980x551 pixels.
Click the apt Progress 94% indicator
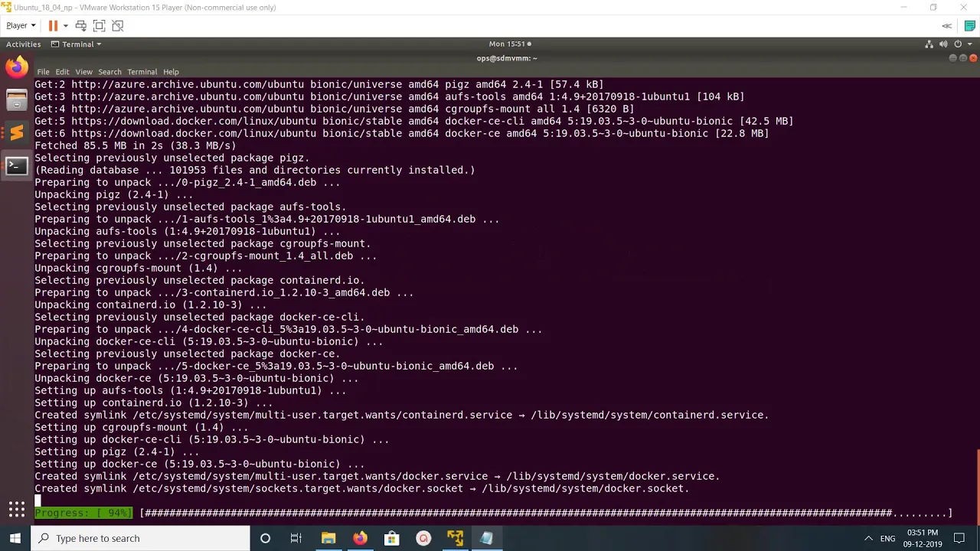[83, 513]
